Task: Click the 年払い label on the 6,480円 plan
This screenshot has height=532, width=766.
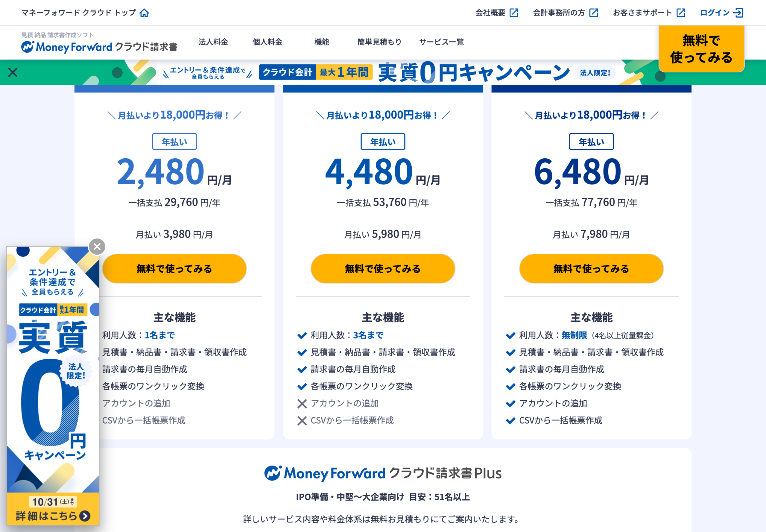Action: 591,142
